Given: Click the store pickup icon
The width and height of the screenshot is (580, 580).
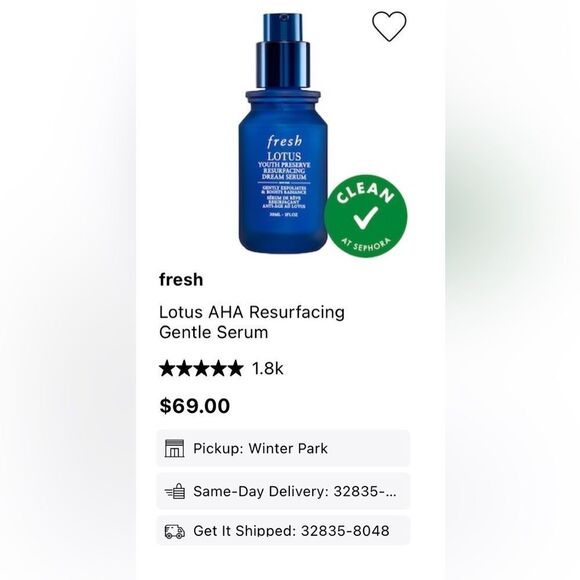Looking at the screenshot, I should [x=174, y=448].
